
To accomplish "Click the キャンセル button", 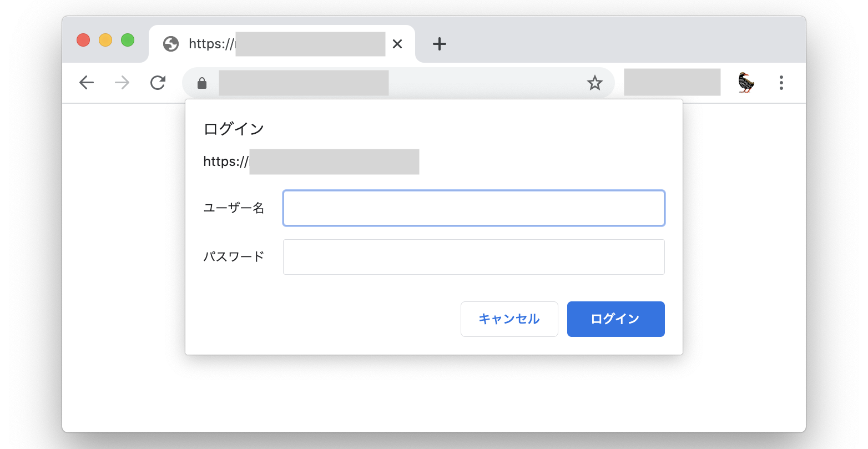I will (509, 319).
